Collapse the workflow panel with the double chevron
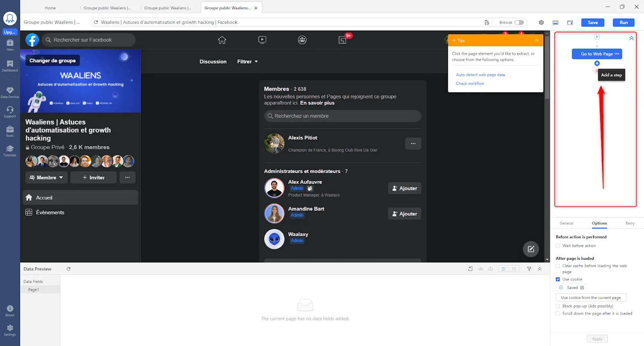 coord(632,38)
